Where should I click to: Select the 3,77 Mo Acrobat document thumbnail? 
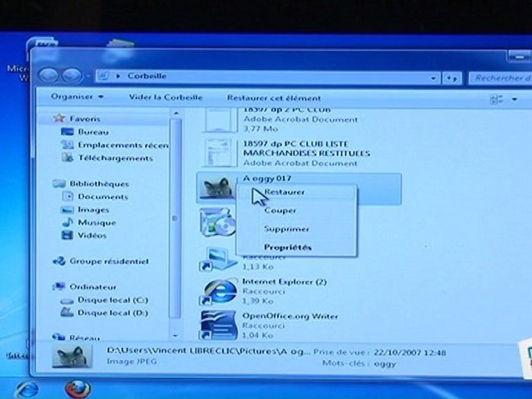(x=219, y=120)
